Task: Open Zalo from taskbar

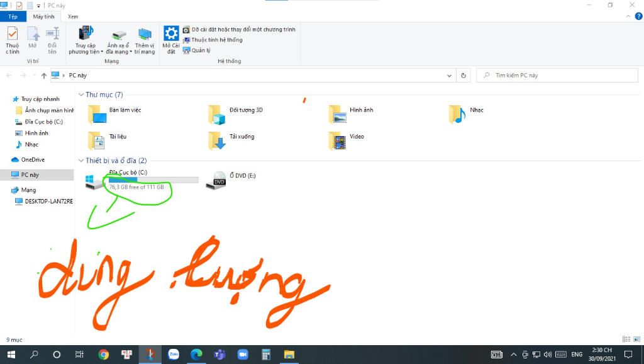Action: (174, 354)
